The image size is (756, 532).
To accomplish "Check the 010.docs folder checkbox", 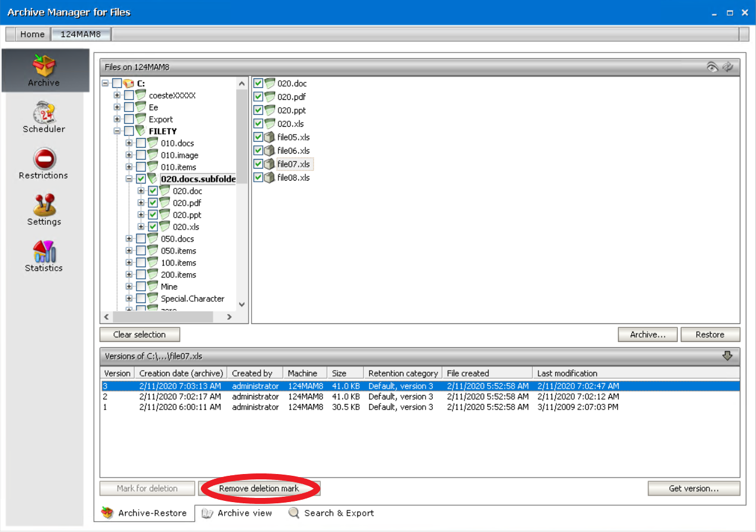I will coord(141,143).
